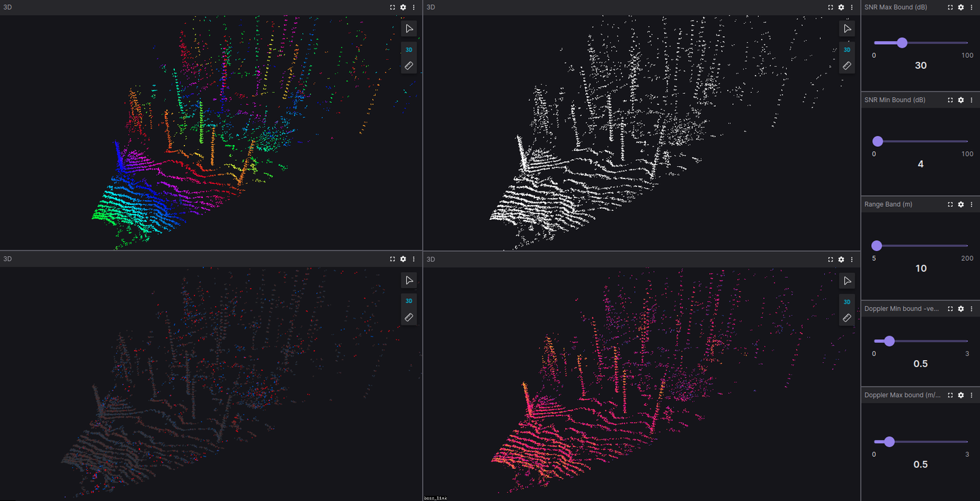Fullscreen the SNR Max Bound panel
Screen dimensions: 980x501
(x=950, y=7)
